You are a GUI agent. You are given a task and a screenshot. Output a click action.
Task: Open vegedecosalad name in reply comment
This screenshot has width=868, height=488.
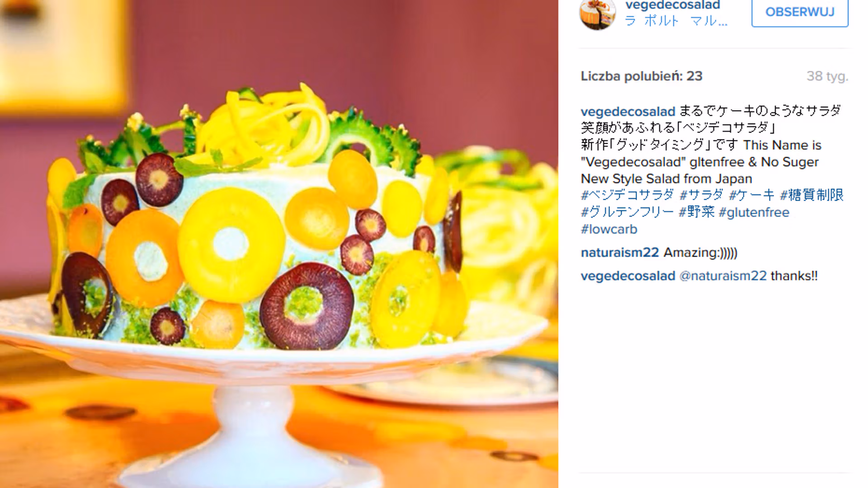pyautogui.click(x=628, y=276)
